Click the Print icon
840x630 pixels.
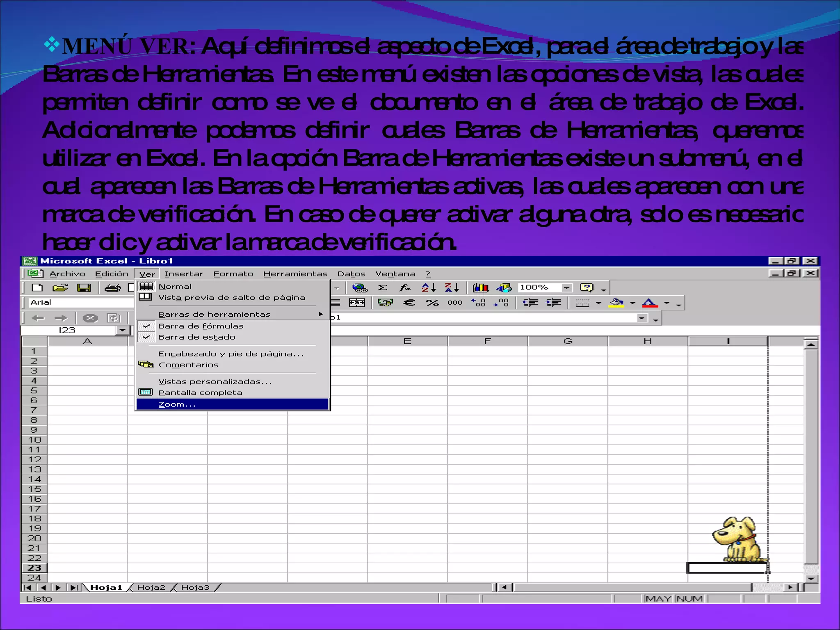point(112,288)
